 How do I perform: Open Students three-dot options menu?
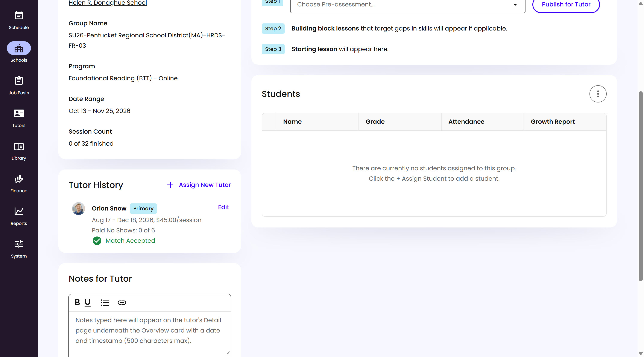click(x=598, y=94)
